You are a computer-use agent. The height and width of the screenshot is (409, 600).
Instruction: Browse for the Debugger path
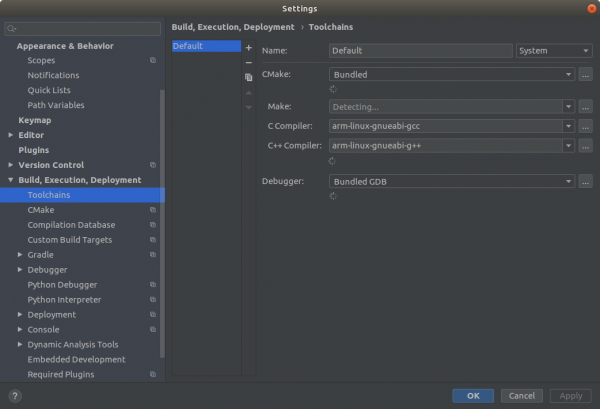point(585,181)
